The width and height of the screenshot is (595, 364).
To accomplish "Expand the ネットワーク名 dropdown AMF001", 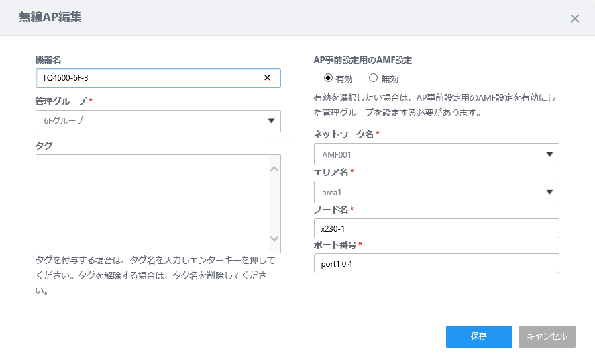I will [x=437, y=154].
